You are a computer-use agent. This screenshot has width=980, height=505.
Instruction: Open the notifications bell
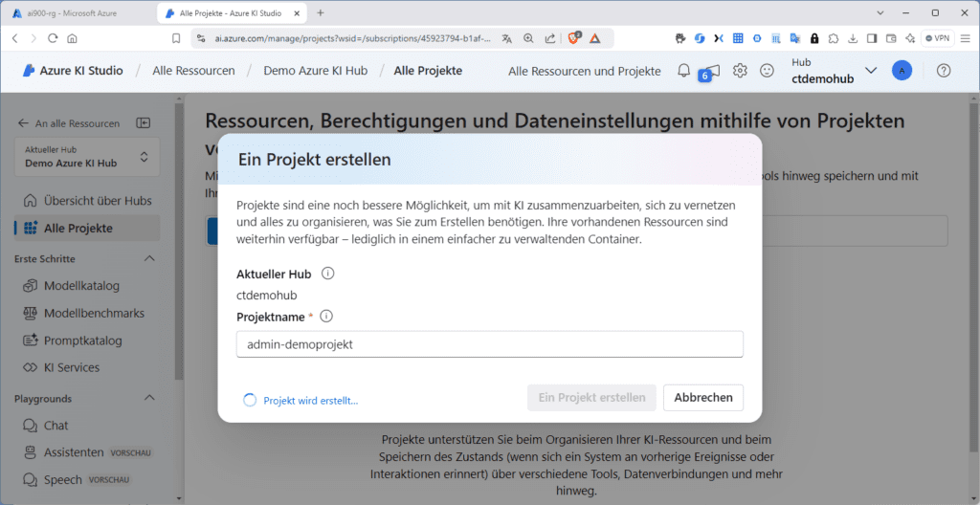(683, 71)
